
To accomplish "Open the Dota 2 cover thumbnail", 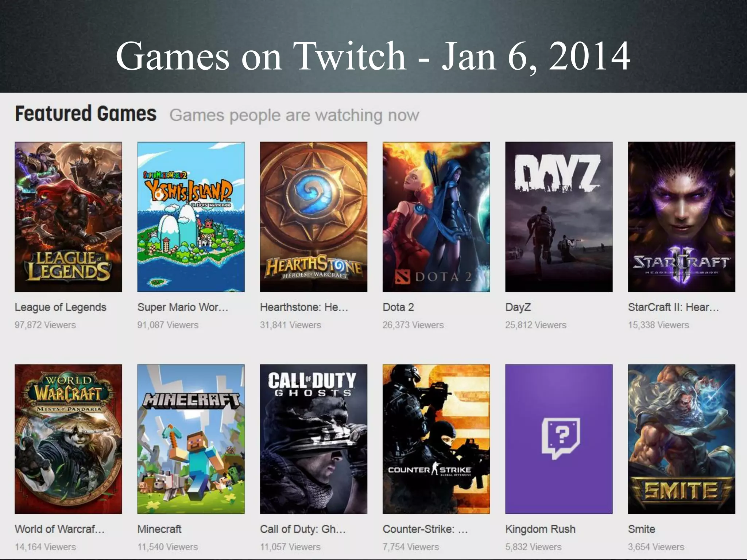I will click(436, 217).
